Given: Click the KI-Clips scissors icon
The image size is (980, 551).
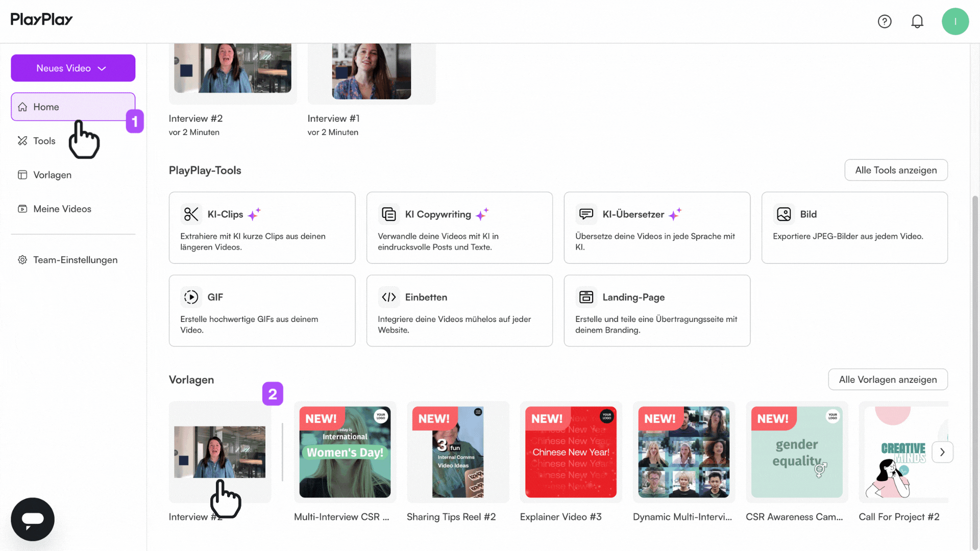Looking at the screenshot, I should click(191, 214).
